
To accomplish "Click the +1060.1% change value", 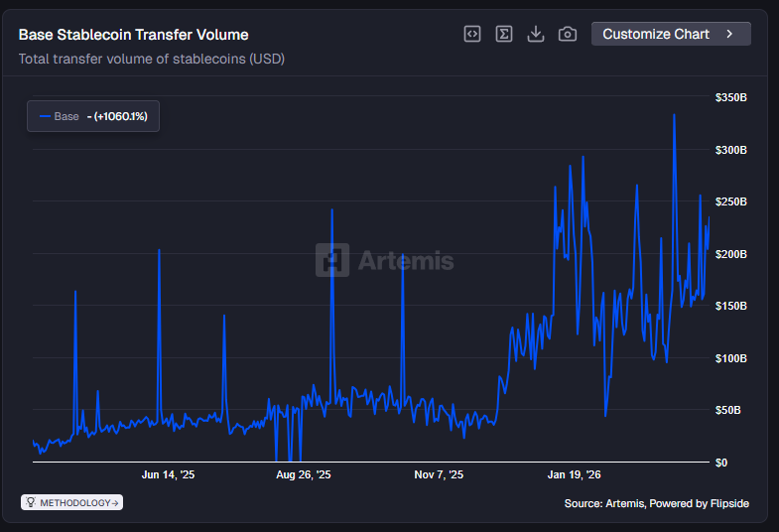I will pos(120,116).
